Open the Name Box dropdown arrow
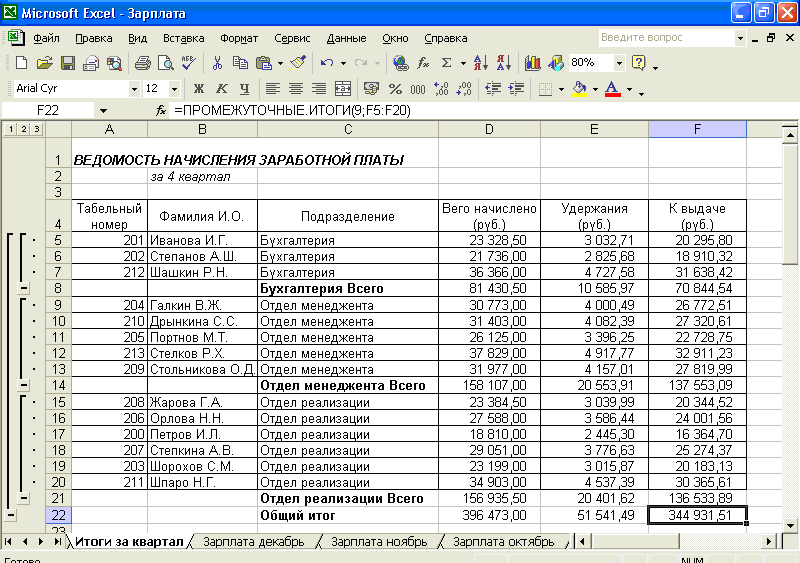Viewport: 800px width, 563px height. [103, 110]
